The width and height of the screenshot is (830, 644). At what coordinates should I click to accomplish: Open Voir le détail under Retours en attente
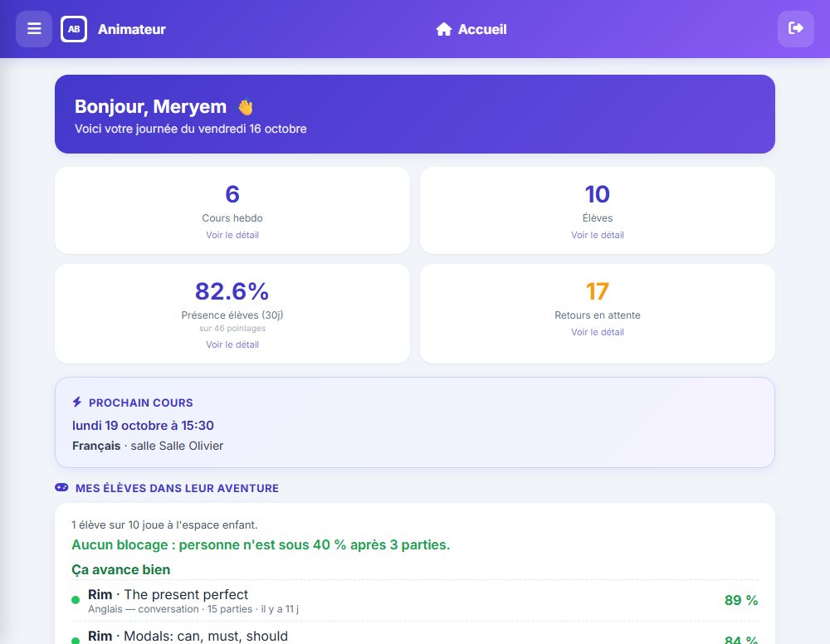[597, 332]
